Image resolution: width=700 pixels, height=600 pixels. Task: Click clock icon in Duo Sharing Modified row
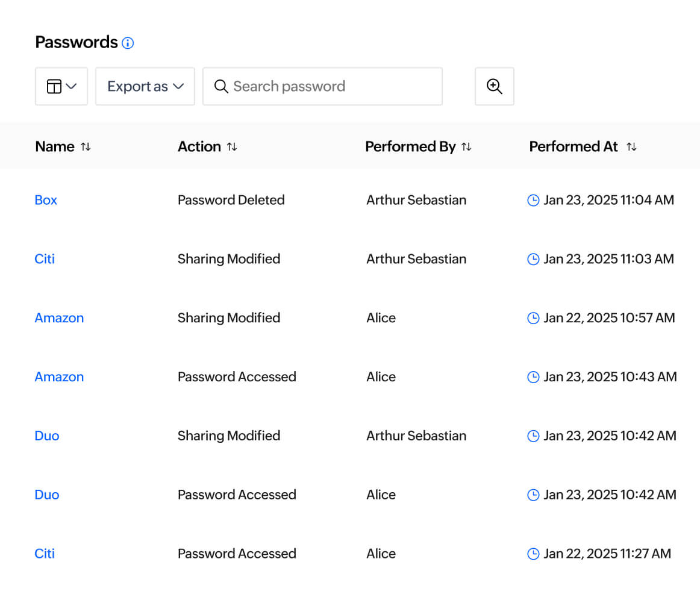[x=533, y=436]
